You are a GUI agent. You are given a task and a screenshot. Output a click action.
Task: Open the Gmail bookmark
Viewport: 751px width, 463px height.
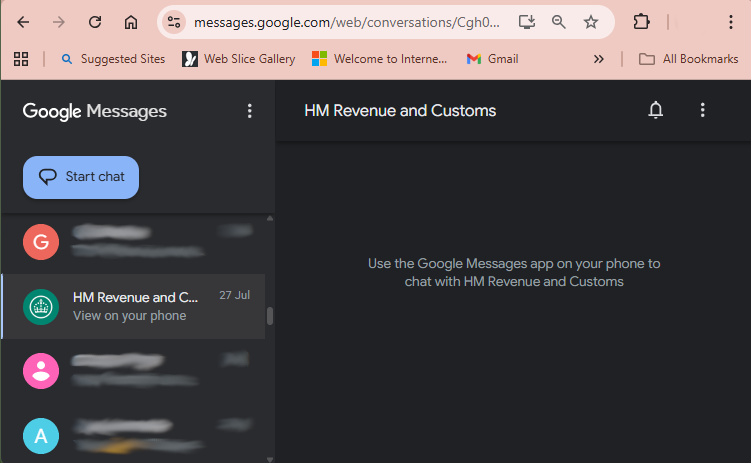click(493, 59)
